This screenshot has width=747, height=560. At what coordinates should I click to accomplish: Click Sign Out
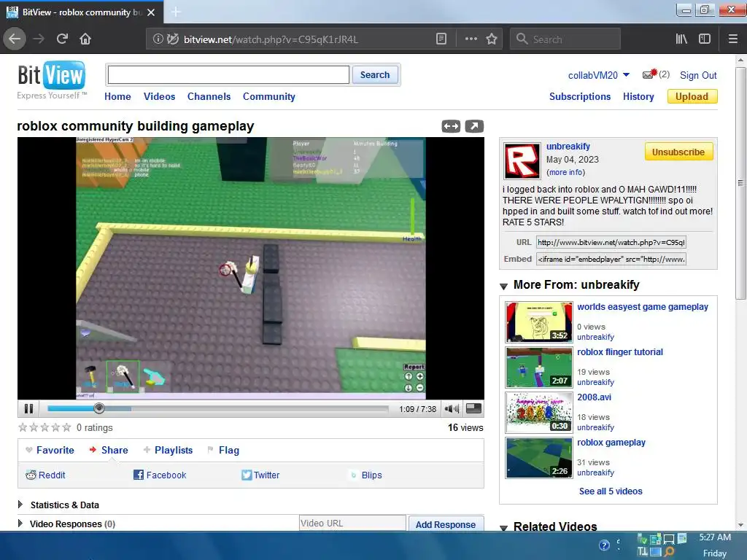tap(698, 75)
